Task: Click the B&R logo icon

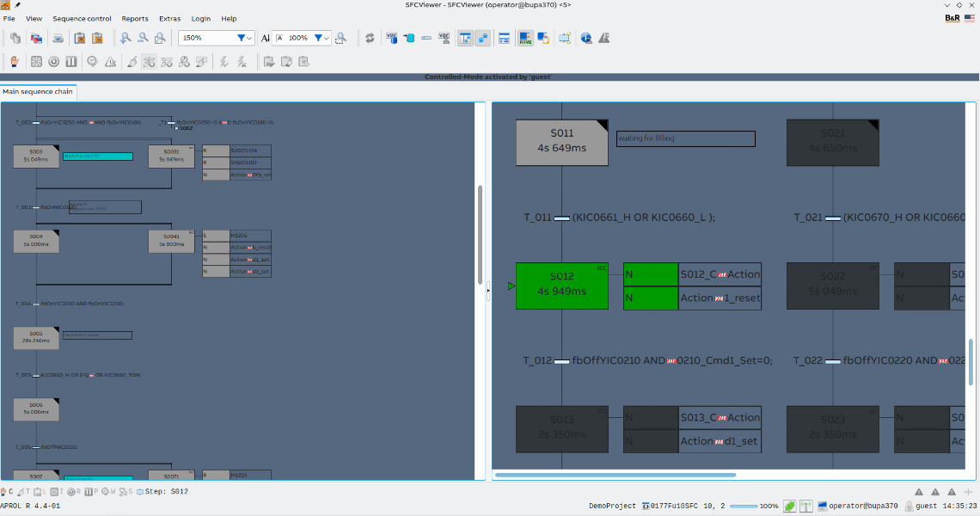Action: 952,18
